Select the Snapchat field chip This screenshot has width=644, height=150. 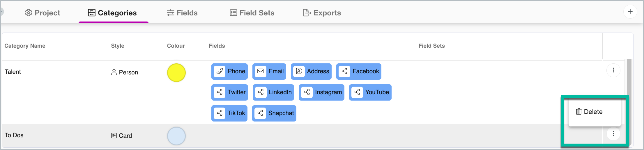point(274,113)
